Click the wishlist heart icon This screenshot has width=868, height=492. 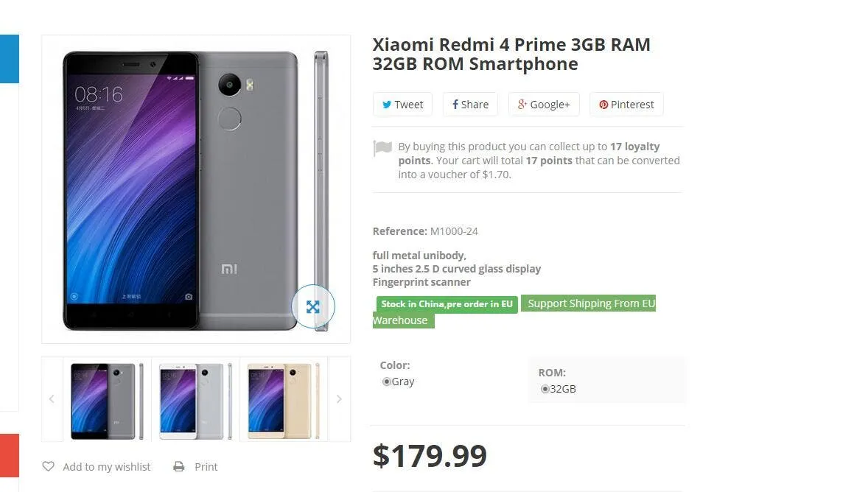click(x=49, y=466)
